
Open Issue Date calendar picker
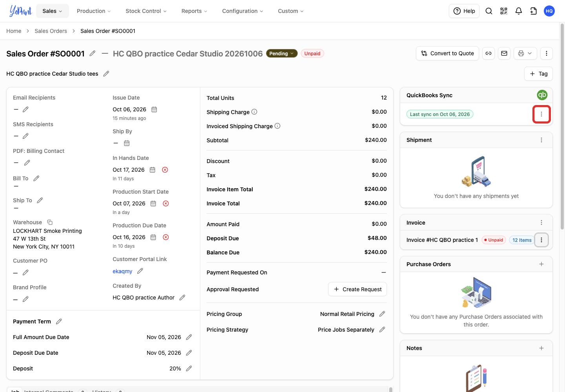pyautogui.click(x=154, y=109)
